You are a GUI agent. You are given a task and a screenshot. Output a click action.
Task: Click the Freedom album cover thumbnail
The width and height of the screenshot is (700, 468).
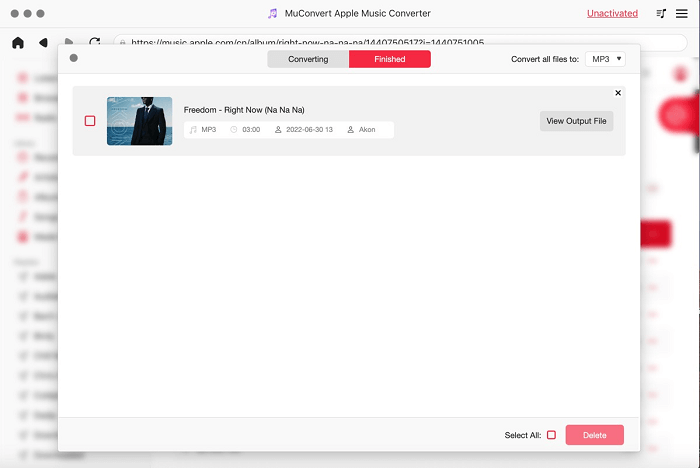click(x=139, y=121)
